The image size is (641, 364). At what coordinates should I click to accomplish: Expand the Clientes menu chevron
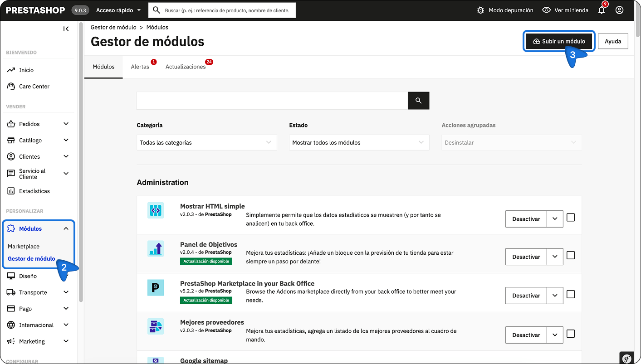coord(66,156)
